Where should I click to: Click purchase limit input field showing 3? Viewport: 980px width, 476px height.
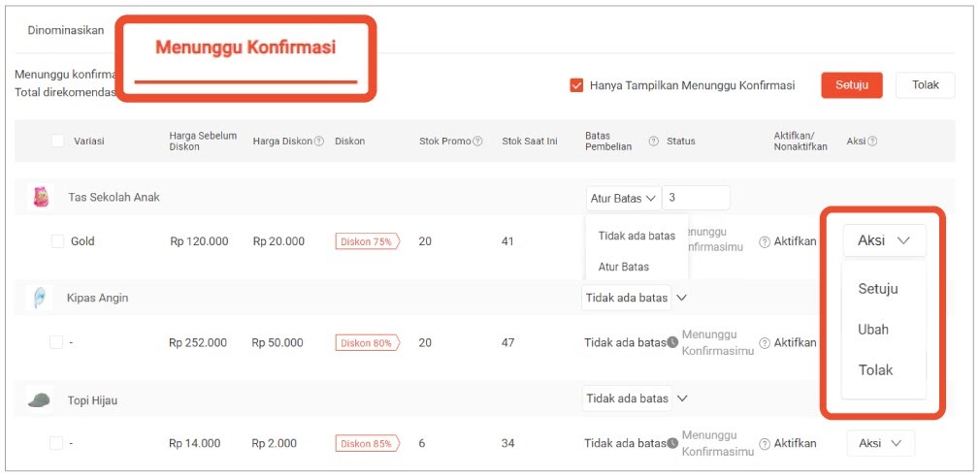(696, 198)
